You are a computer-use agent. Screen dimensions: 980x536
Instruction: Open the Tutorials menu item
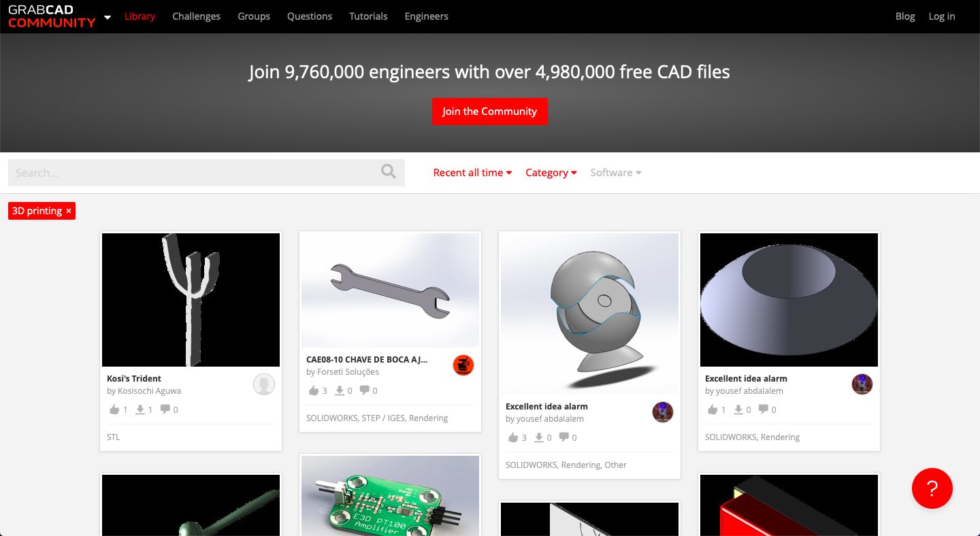pos(368,16)
